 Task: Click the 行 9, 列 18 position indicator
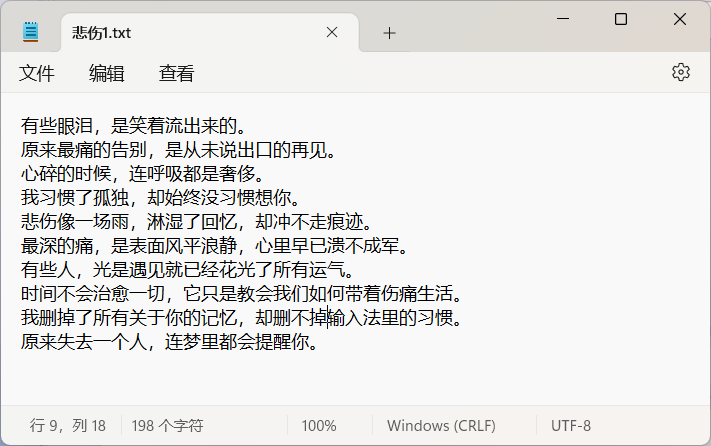pyautogui.click(x=68, y=426)
